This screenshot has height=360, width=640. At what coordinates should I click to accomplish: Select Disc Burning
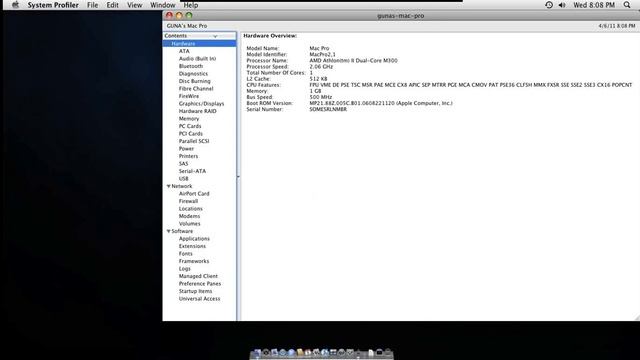point(194,81)
